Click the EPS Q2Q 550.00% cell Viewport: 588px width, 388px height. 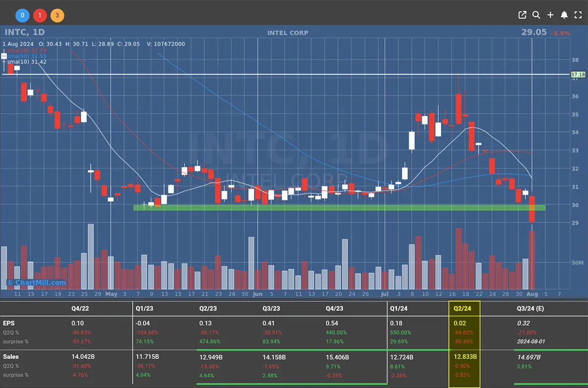[399, 333]
